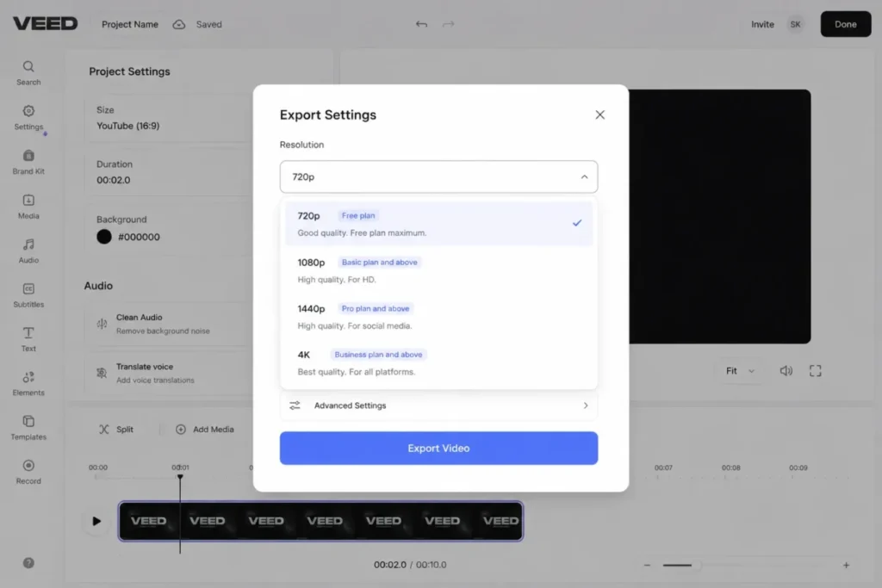Edit the Project Name field

point(130,24)
